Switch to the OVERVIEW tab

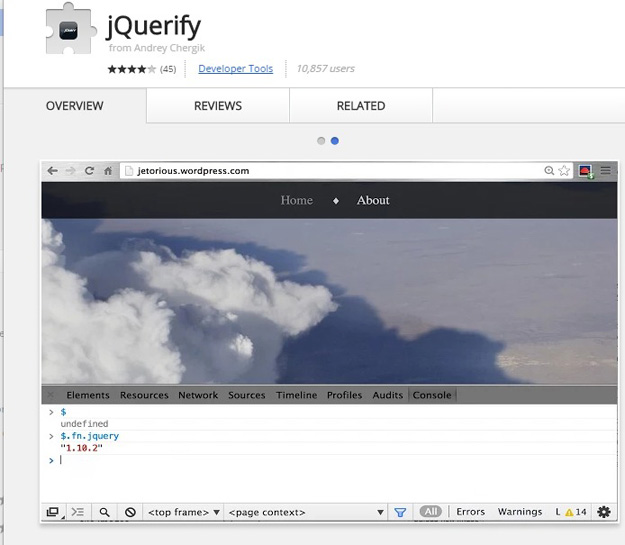point(75,106)
